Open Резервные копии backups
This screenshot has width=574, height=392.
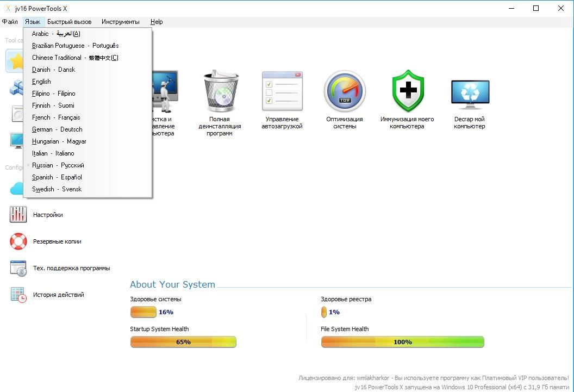click(x=57, y=241)
